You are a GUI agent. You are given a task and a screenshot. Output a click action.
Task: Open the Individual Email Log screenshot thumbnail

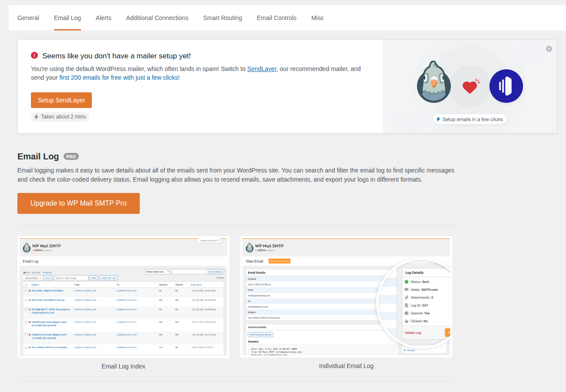click(346, 297)
